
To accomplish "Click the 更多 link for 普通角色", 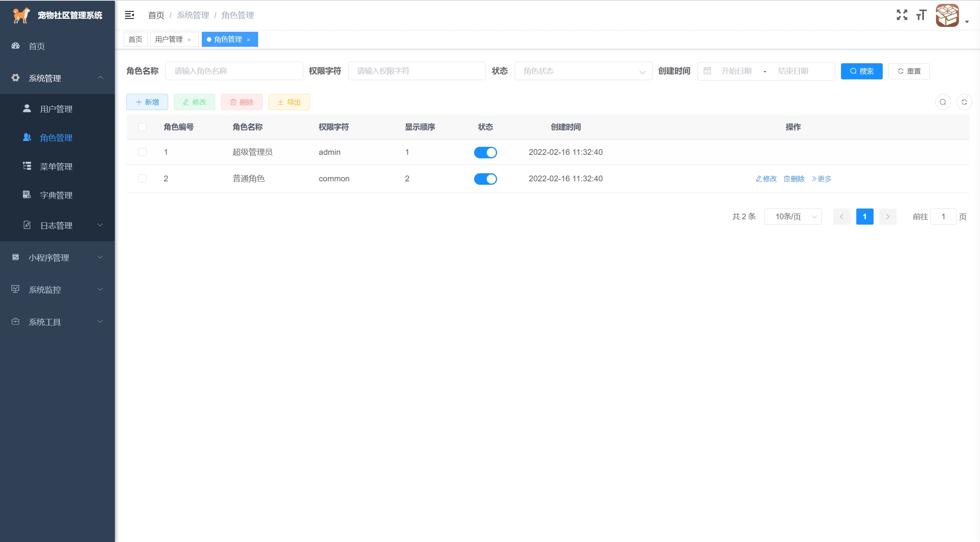I will click(821, 179).
